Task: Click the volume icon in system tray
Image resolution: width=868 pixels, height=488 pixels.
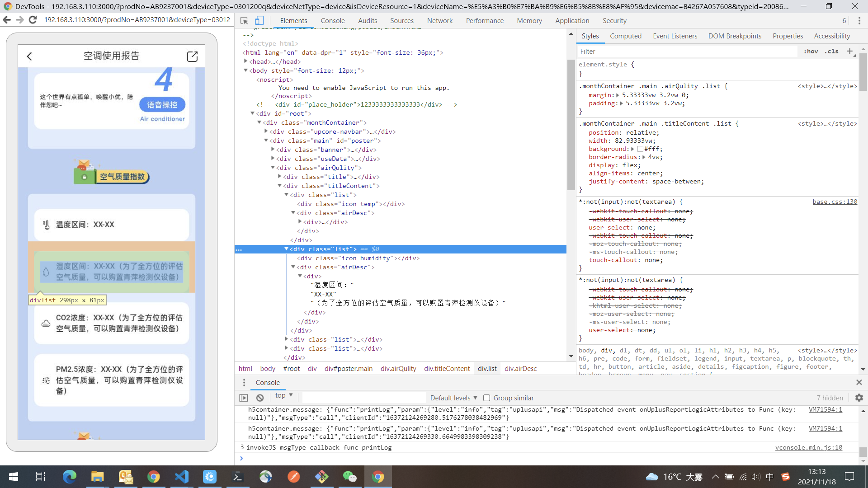Action: pos(756,477)
